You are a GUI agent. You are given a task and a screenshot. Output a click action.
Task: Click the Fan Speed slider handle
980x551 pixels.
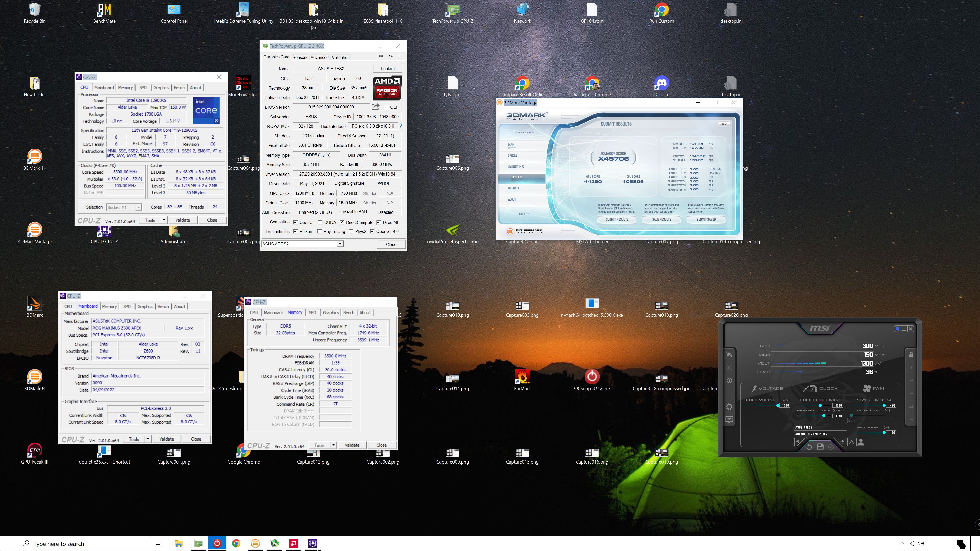pos(884,433)
